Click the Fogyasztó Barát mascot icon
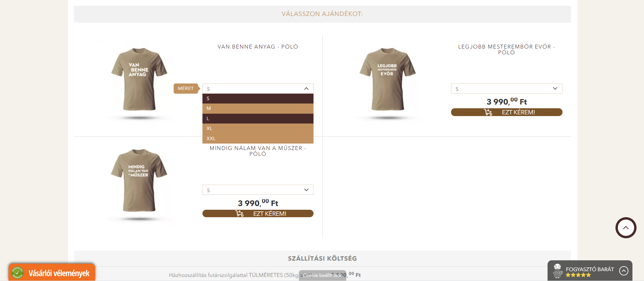 tap(557, 271)
